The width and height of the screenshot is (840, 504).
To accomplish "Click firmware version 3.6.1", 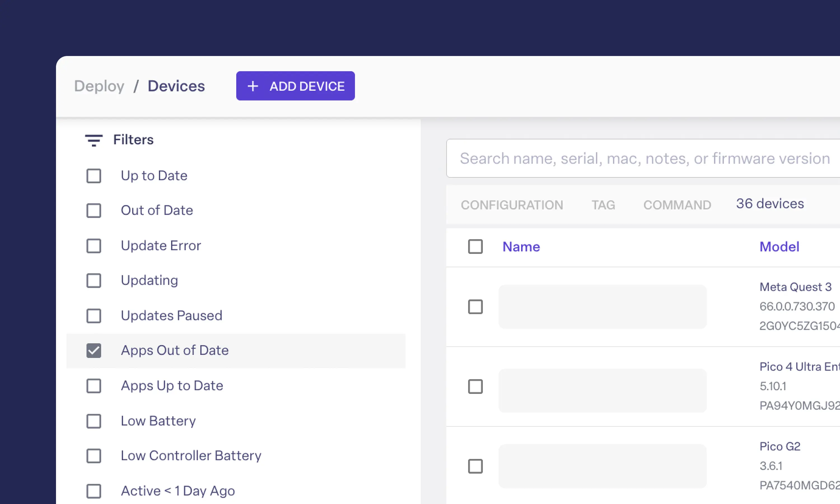I will click(x=771, y=466).
